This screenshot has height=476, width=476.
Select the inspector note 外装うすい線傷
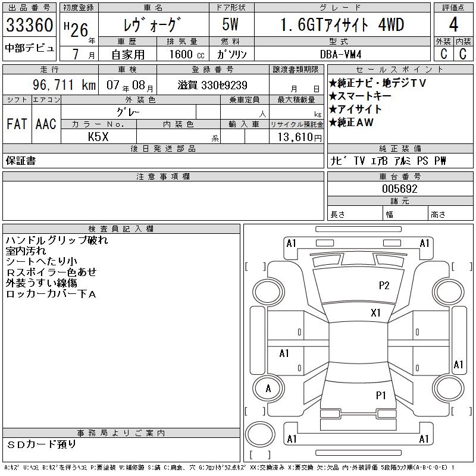pyautogui.click(x=41, y=283)
